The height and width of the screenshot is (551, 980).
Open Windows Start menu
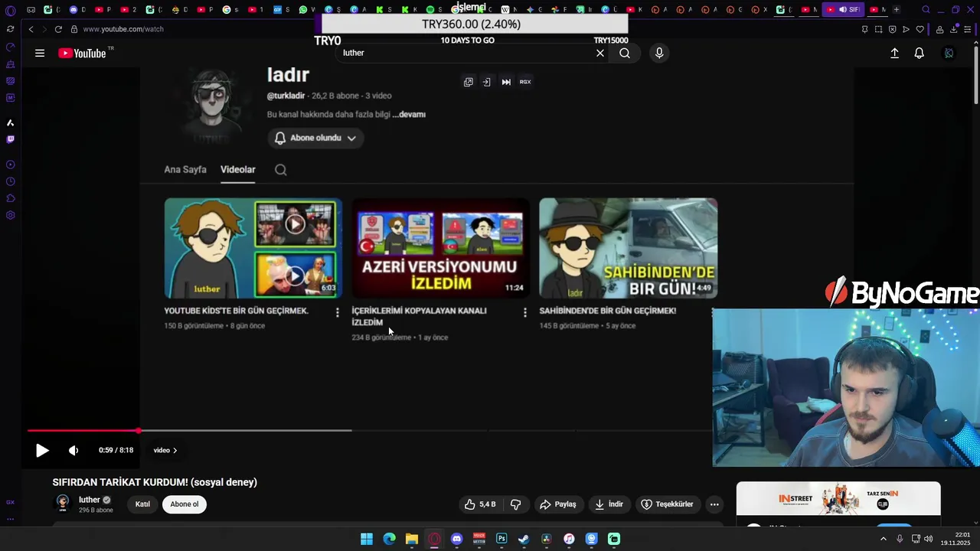(367, 539)
